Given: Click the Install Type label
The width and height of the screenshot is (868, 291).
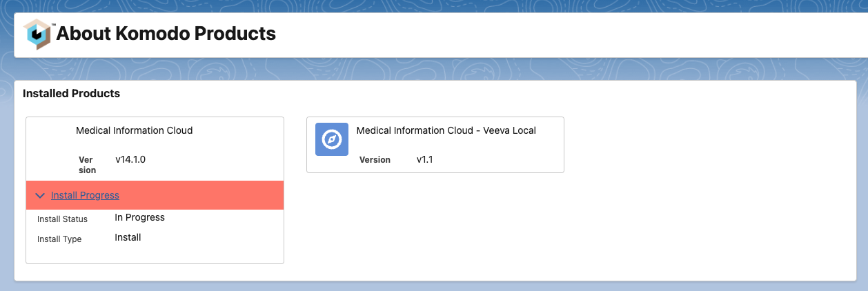Looking at the screenshot, I should (59, 239).
